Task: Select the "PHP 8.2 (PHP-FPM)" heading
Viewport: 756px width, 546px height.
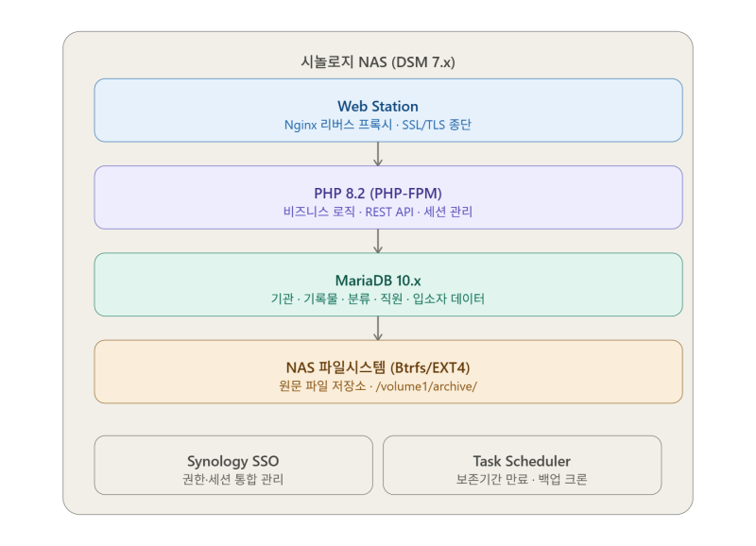Action: coord(377,194)
